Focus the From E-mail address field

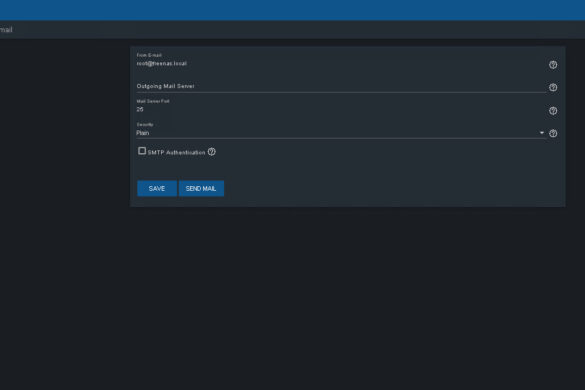(341, 64)
